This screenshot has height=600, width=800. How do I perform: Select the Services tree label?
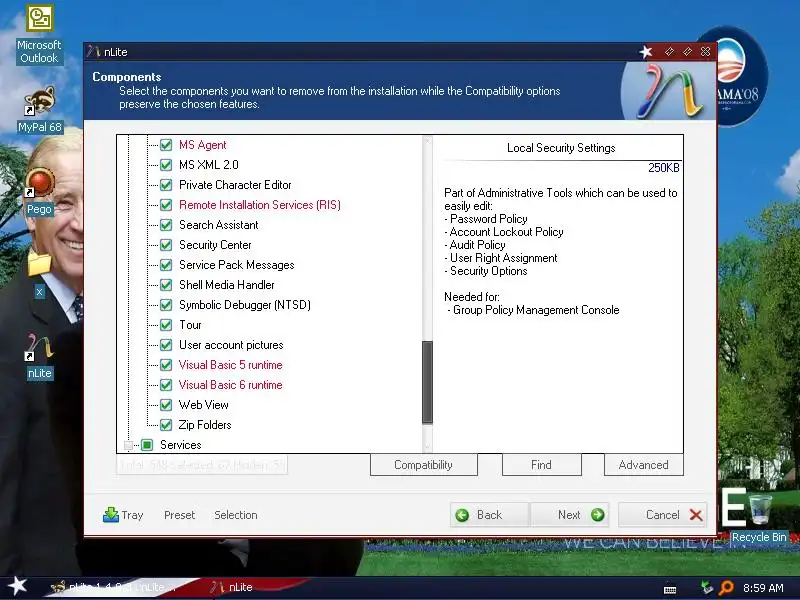point(181,445)
